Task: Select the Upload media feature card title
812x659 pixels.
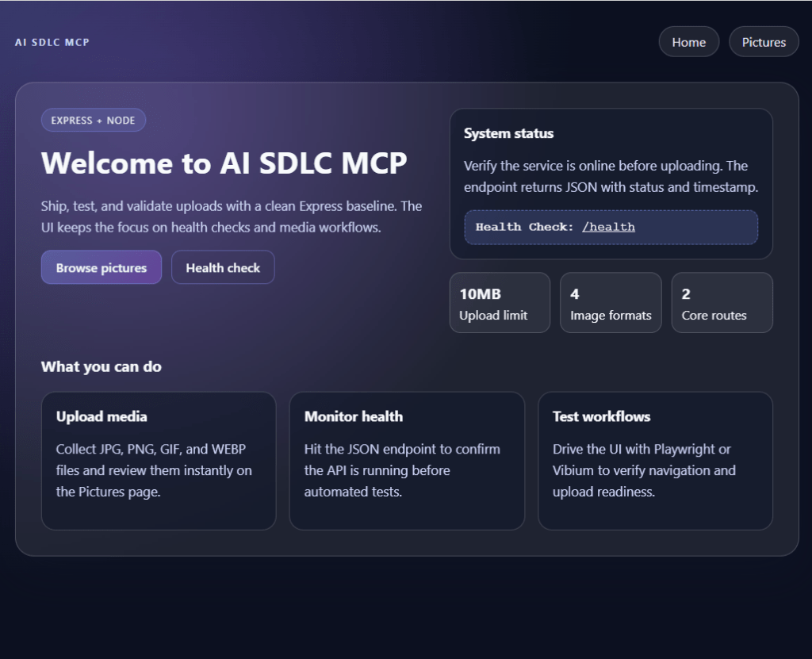Action: (101, 416)
